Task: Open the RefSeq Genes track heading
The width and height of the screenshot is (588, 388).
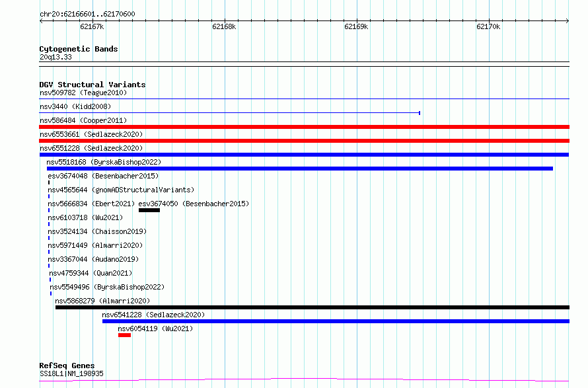Action: coord(67,366)
